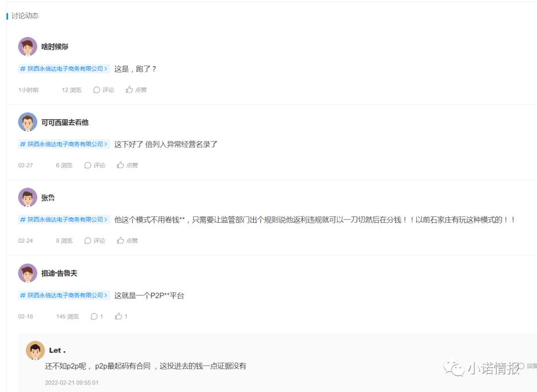Expand the 陕西永倍达电子商务有限公司 tag on 可可西里去看他's post
Screen dimensions: 537x392
tap(64, 144)
